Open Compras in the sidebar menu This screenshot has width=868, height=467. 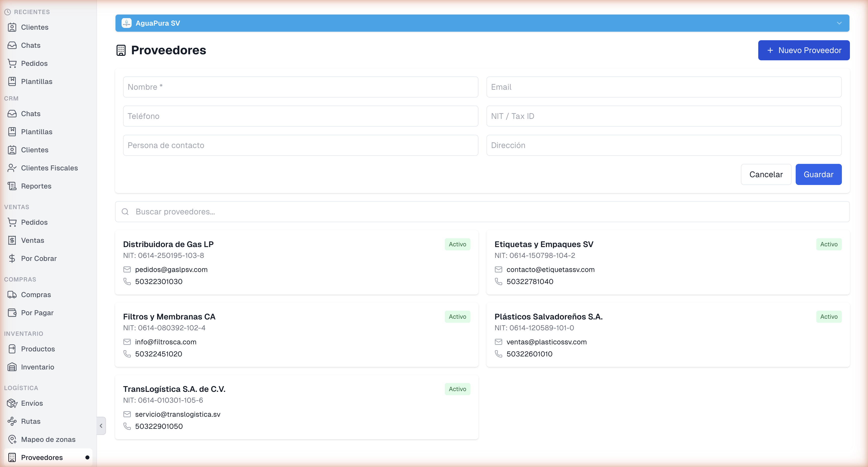tap(36, 294)
